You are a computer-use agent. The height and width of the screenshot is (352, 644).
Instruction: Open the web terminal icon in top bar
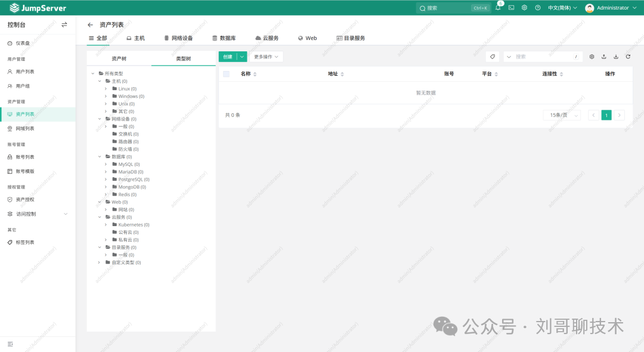coord(511,8)
